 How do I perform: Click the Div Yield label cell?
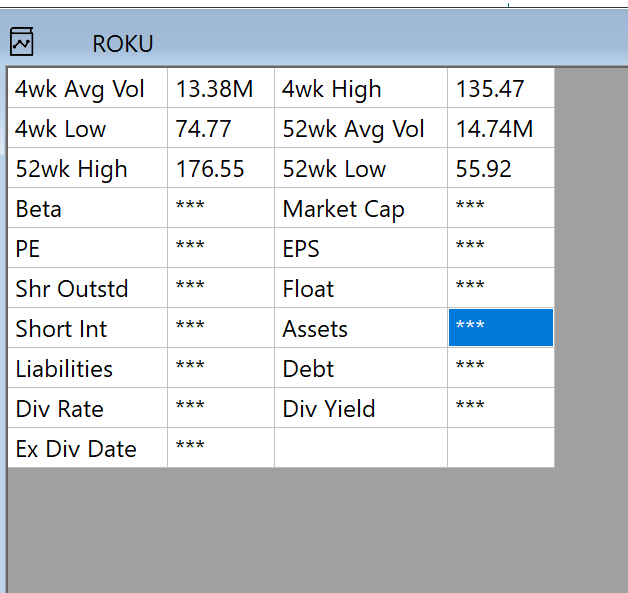360,409
